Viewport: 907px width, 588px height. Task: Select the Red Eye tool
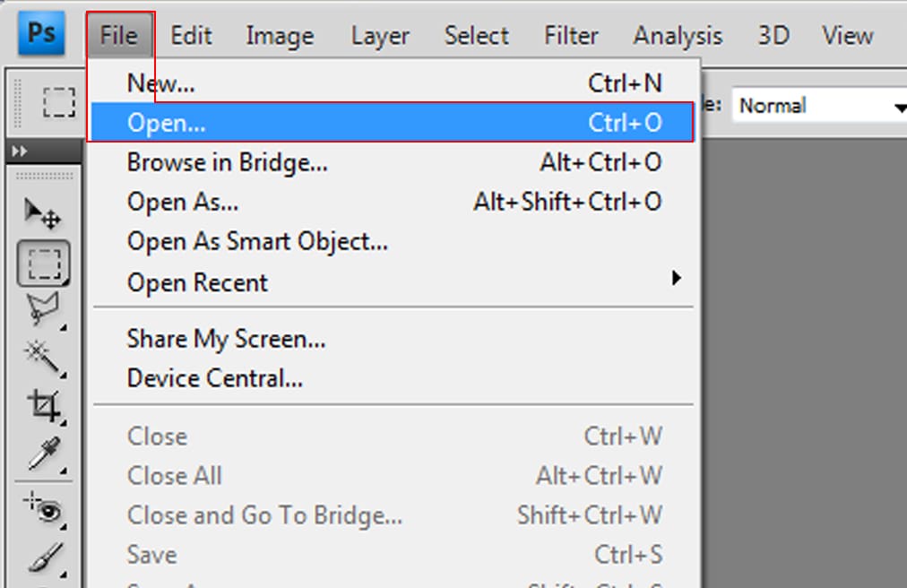click(x=42, y=511)
